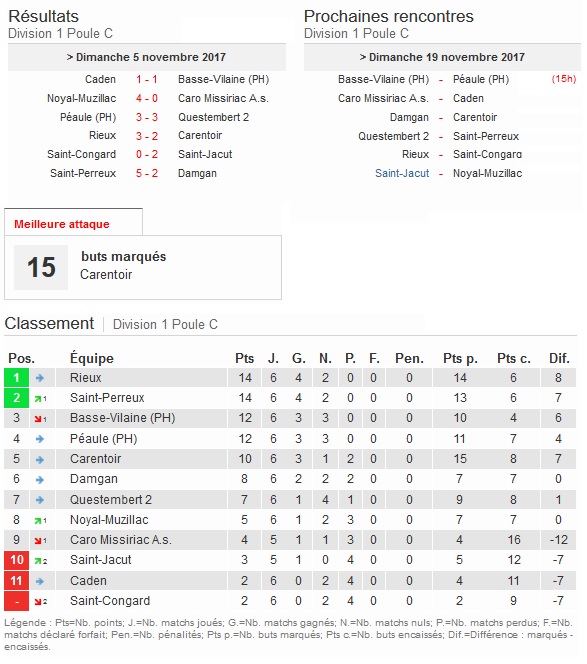587x664 pixels.
Task: Click the red down arrow beside Caro Missiriac A.s.
Action: click(40, 541)
